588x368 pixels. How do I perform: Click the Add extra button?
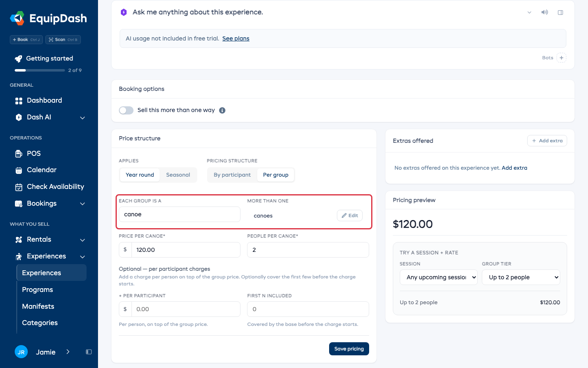547,141
